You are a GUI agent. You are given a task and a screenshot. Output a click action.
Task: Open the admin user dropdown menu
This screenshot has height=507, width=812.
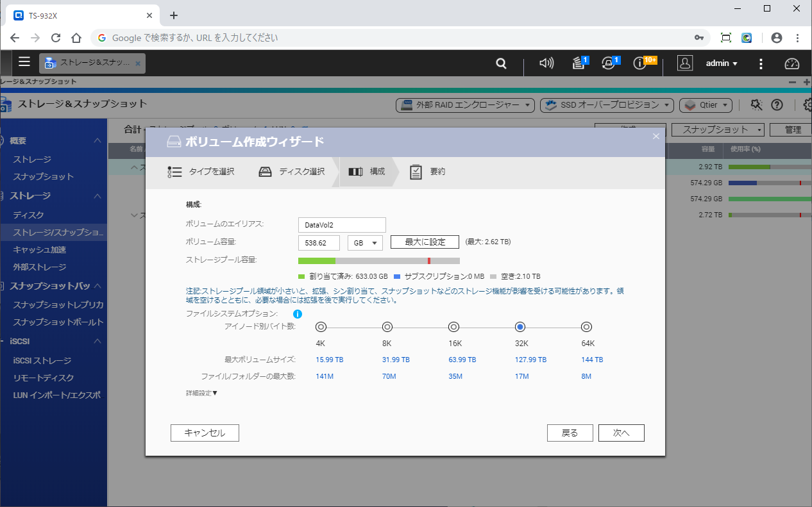tap(722, 63)
